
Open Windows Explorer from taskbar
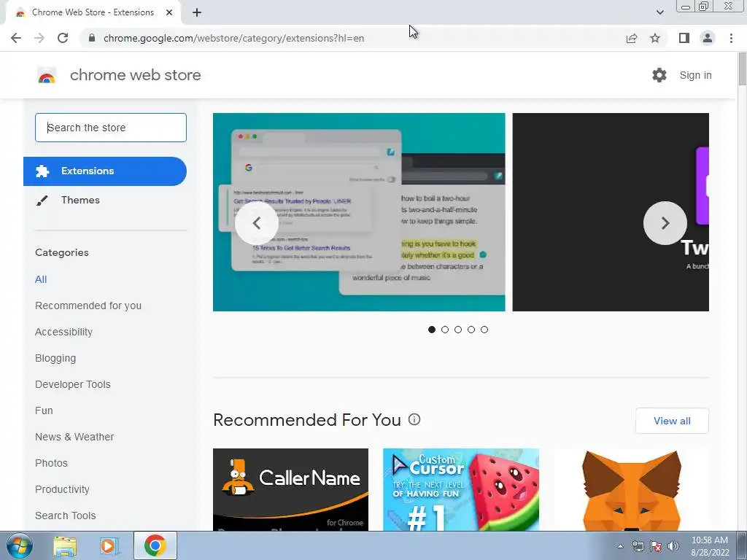[65, 545]
